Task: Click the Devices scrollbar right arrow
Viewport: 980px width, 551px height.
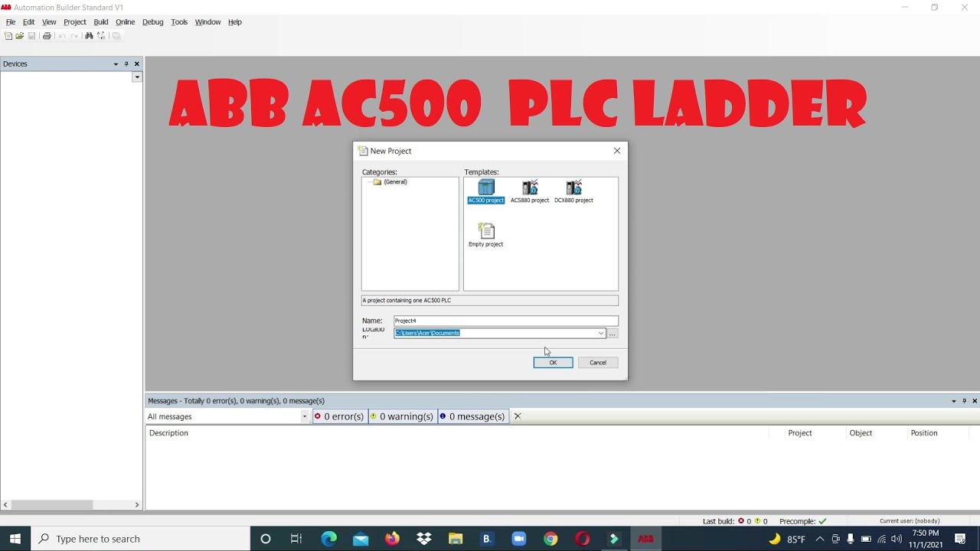Action: 137,505
